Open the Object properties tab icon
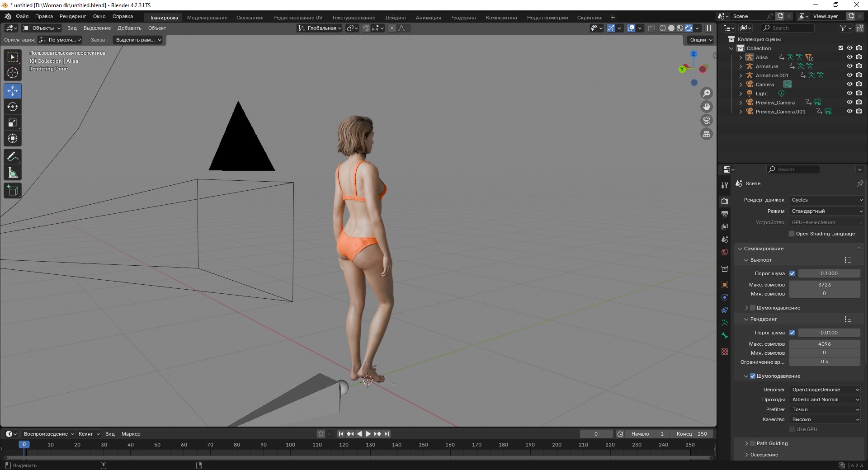Image resolution: width=868 pixels, height=470 pixels. pyautogui.click(x=725, y=285)
